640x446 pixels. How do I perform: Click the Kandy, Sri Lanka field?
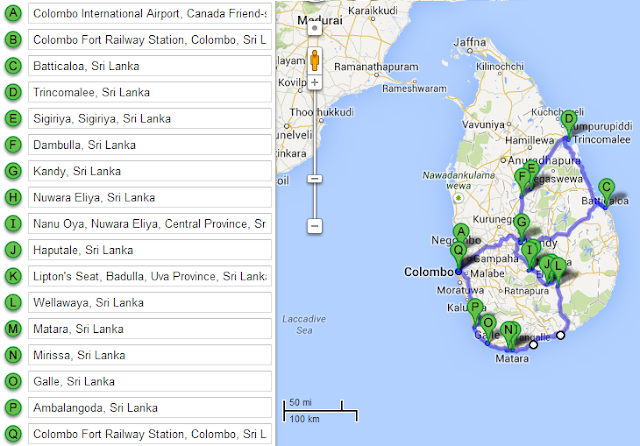(x=150, y=171)
